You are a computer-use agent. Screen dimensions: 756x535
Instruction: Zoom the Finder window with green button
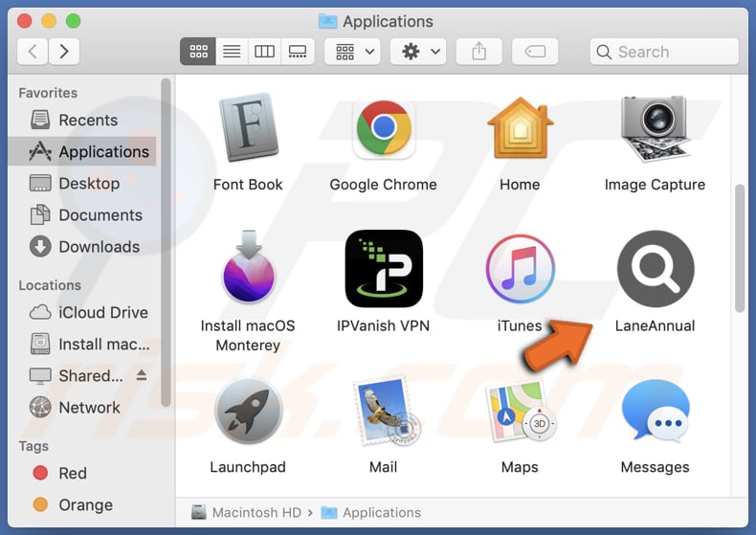[x=74, y=21]
